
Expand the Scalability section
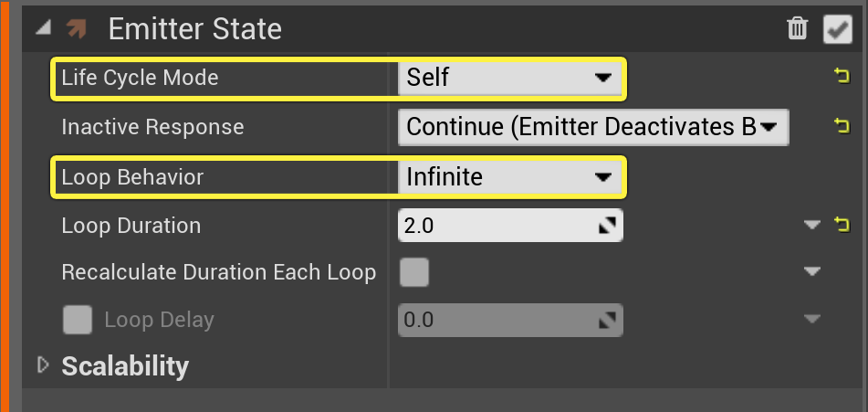coord(43,364)
